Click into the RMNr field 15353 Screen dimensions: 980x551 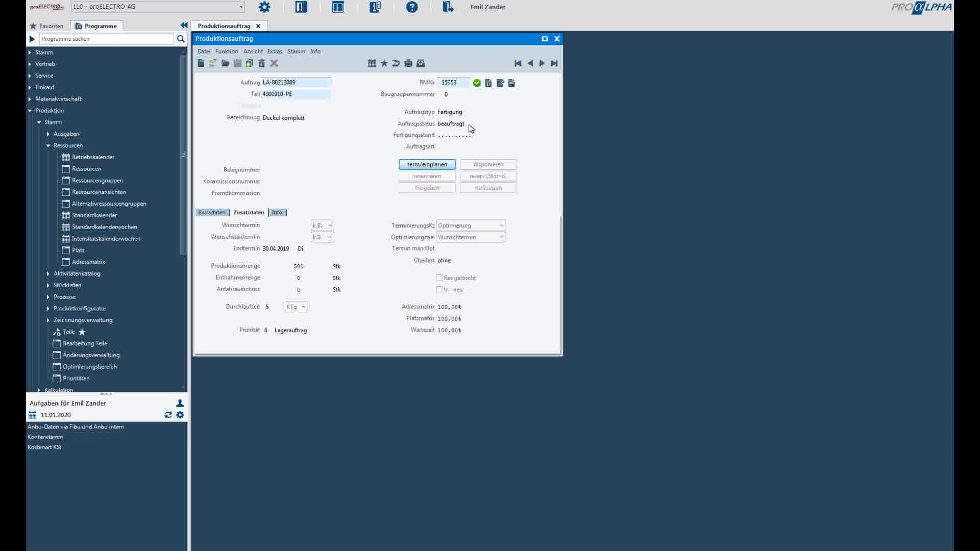[x=453, y=82]
